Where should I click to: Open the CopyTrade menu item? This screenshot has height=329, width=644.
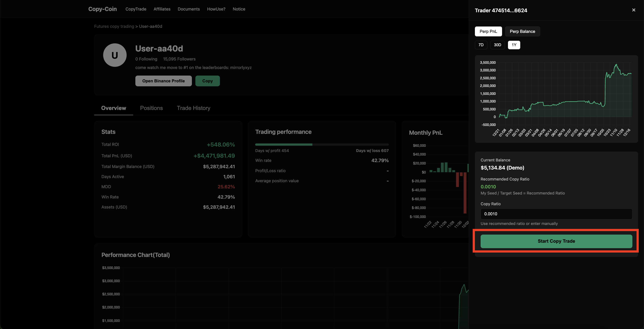coord(136,9)
